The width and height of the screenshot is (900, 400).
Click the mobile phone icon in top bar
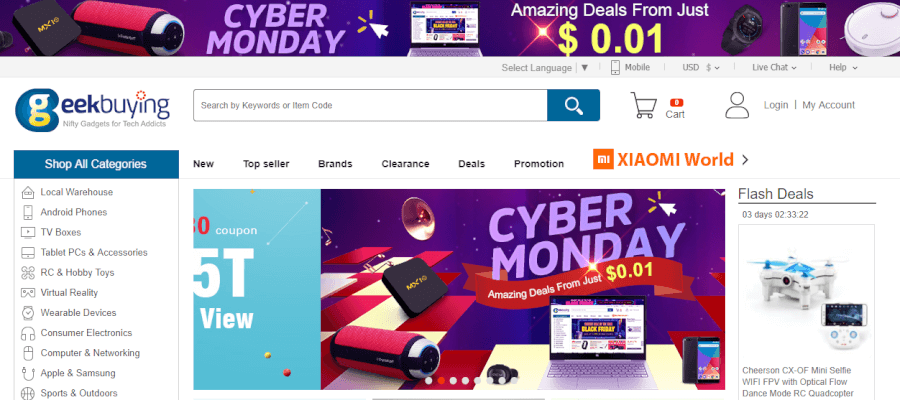(x=615, y=67)
